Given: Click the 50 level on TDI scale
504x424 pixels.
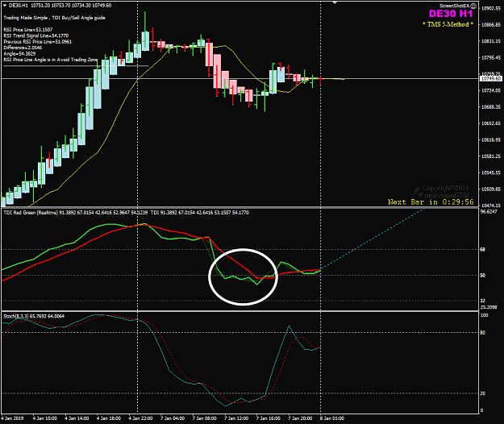Looking at the screenshot, I should [483, 276].
